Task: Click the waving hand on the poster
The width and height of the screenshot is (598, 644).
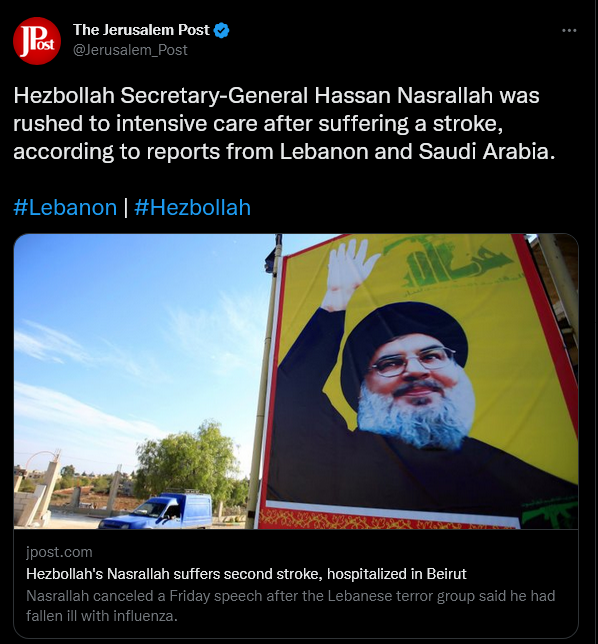Action: 349,274
